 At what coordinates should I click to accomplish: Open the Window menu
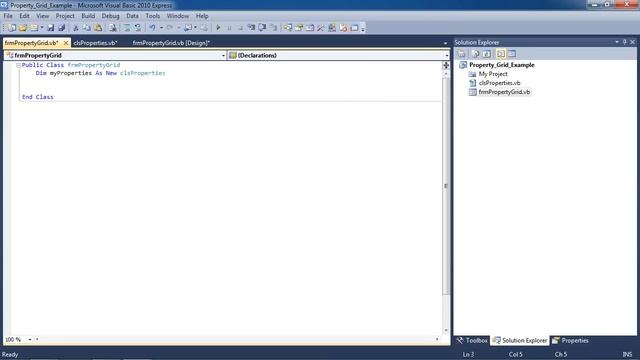[x=178, y=16]
